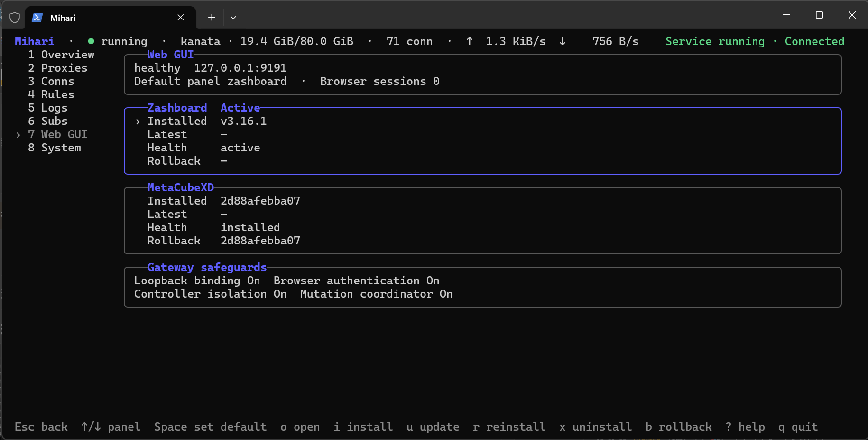Click the kanata profile name
Viewport: 868px width, 440px height.
(201, 41)
